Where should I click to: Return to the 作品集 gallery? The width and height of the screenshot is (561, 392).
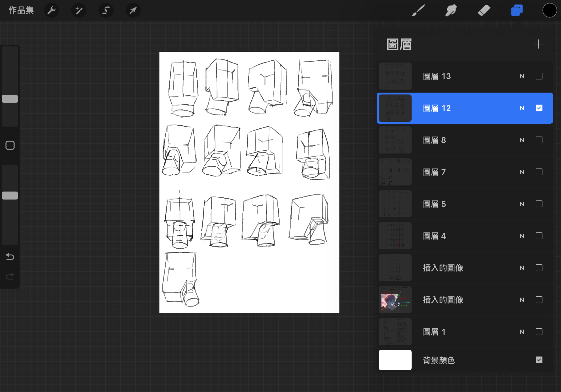pyautogui.click(x=21, y=10)
